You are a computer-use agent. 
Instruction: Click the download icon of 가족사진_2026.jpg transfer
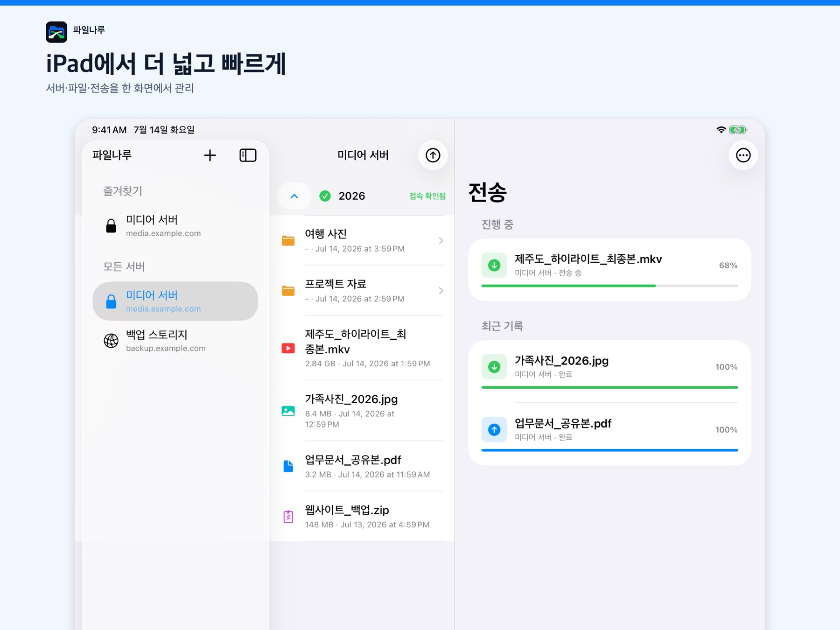coord(494,367)
